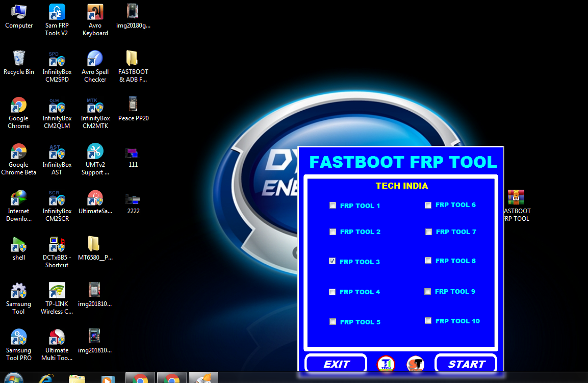This screenshot has height=383, width=588.
Task: Click the EXIT button
Action: [335, 363]
